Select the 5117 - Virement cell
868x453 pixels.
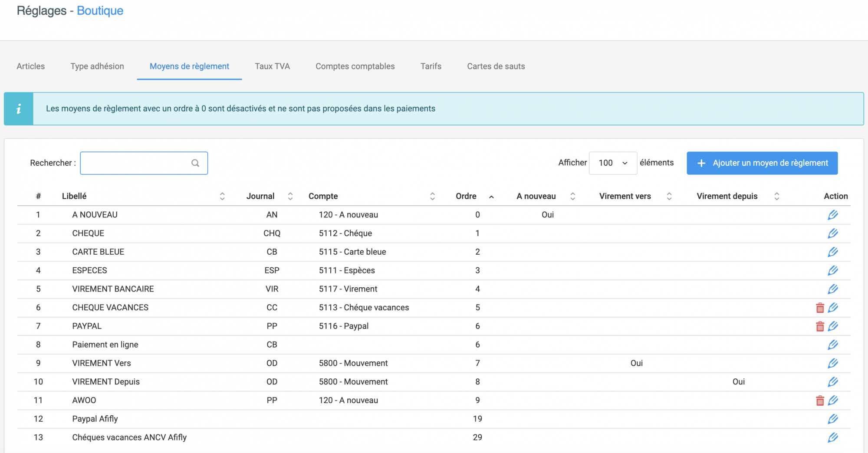tap(348, 289)
